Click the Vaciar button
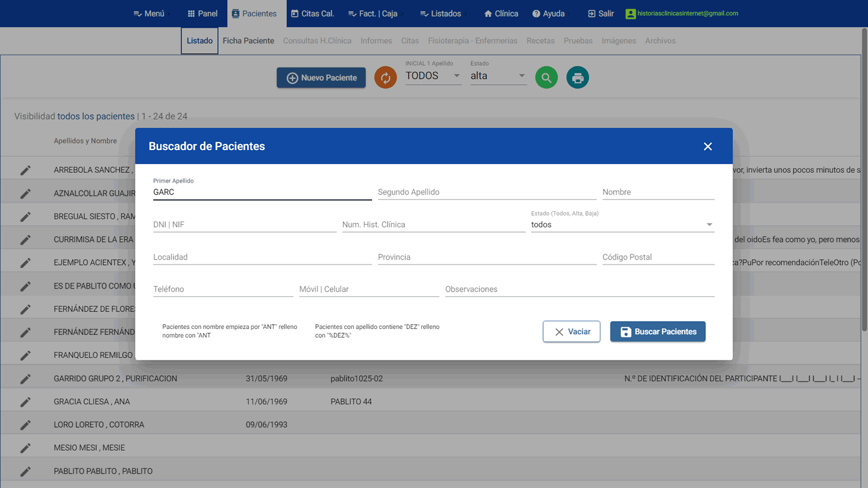The height and width of the screenshot is (488, 868). tap(571, 332)
